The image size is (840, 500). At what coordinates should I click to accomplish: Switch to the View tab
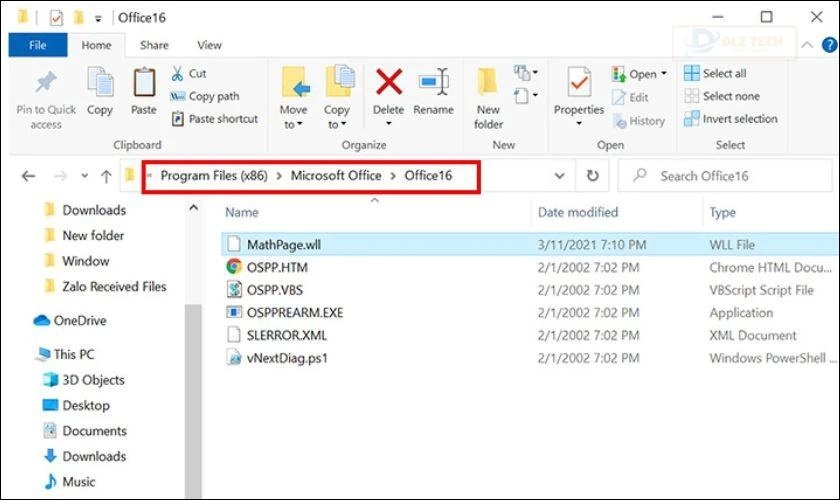pyautogui.click(x=209, y=45)
